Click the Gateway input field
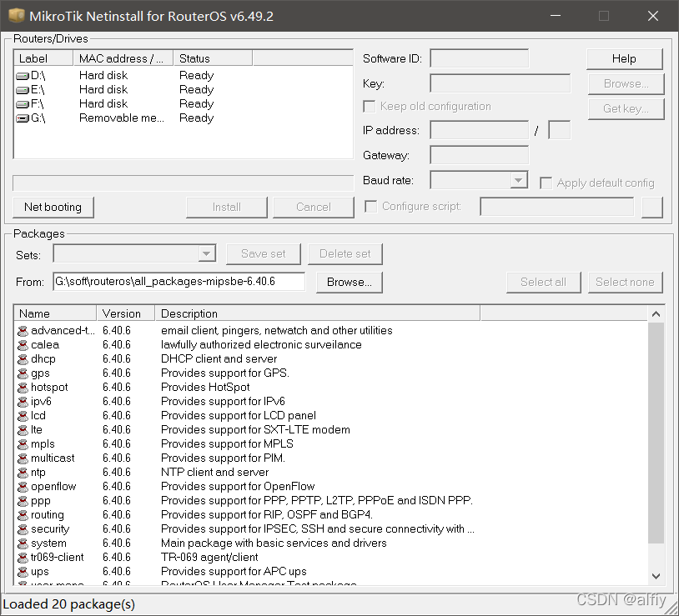 pos(479,155)
